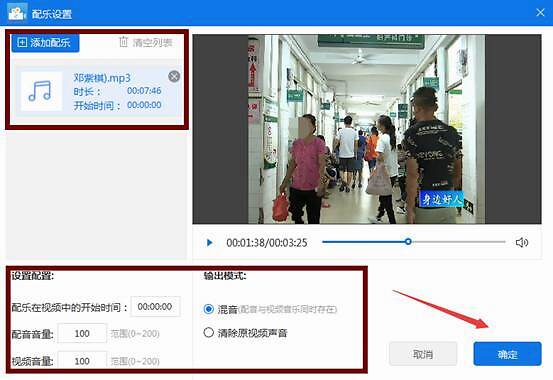Select the music note thumbnail of the mp3

41,91
